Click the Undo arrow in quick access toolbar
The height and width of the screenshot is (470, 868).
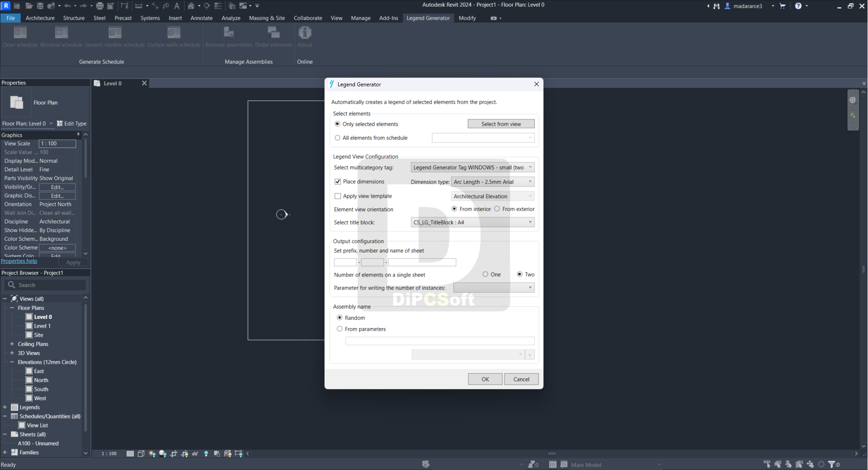(68, 6)
